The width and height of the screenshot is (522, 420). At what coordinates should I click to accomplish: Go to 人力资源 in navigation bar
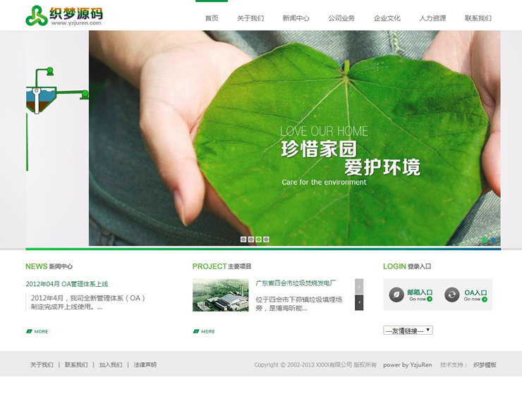click(x=432, y=18)
